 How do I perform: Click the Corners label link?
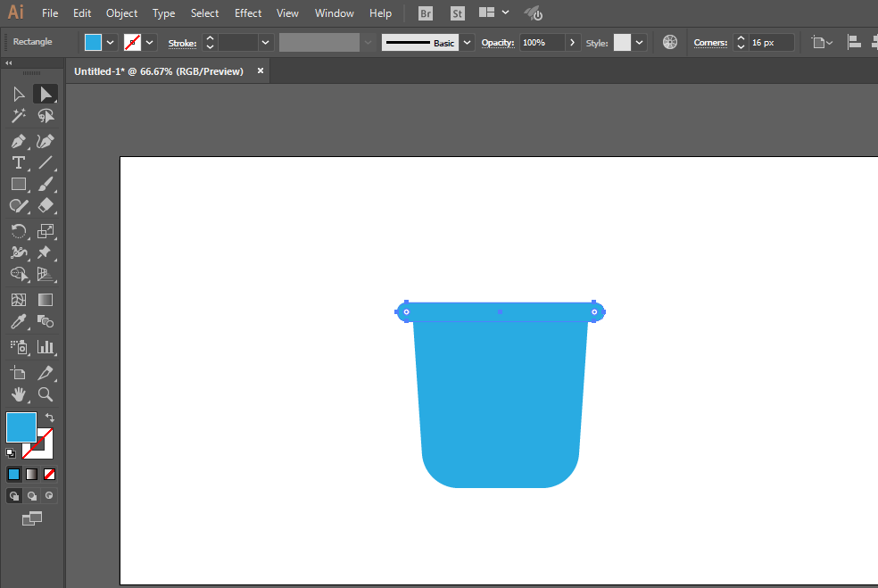pyautogui.click(x=710, y=43)
